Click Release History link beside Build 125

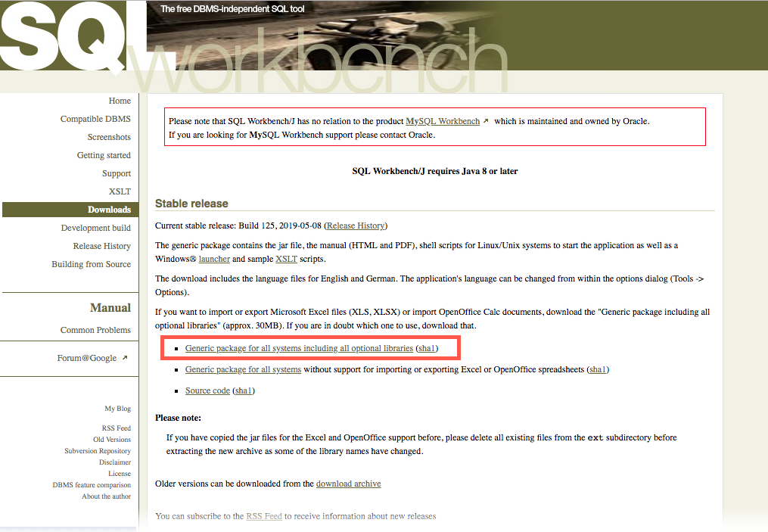click(x=356, y=226)
